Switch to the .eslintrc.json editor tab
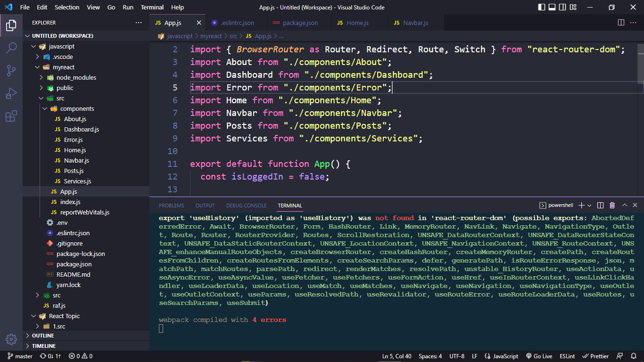 pyautogui.click(x=237, y=23)
